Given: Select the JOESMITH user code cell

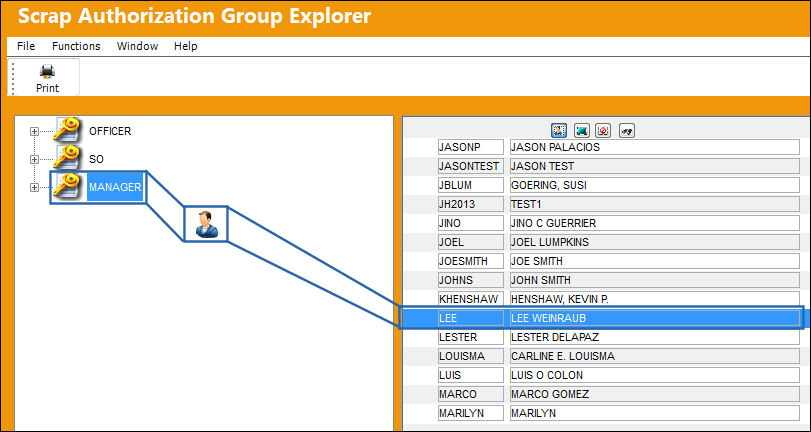Looking at the screenshot, I should point(471,261).
